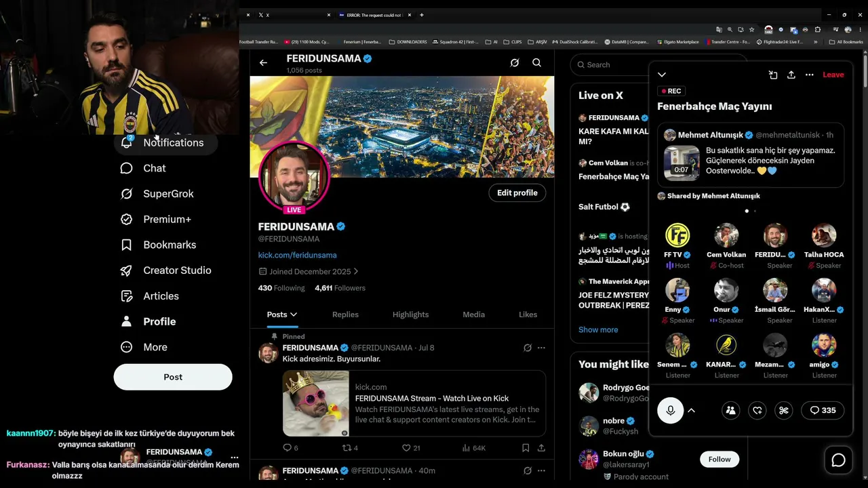Viewport: 868px width, 488px height.
Task: Open more options on the 40m post
Action: [541, 470]
